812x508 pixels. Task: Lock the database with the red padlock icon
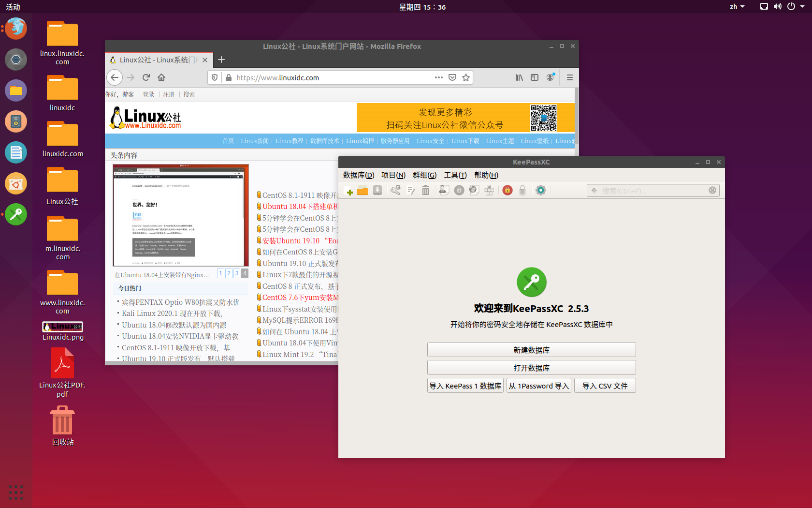pos(507,190)
